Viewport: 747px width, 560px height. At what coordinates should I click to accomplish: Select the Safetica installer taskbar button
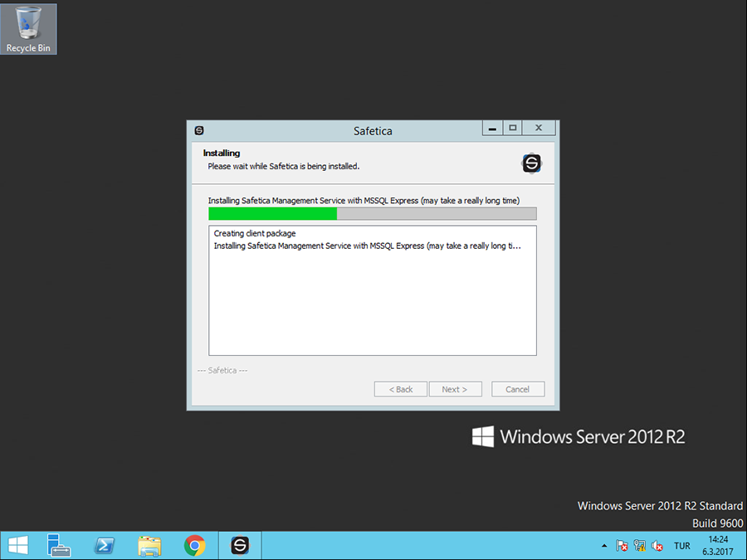click(240, 545)
